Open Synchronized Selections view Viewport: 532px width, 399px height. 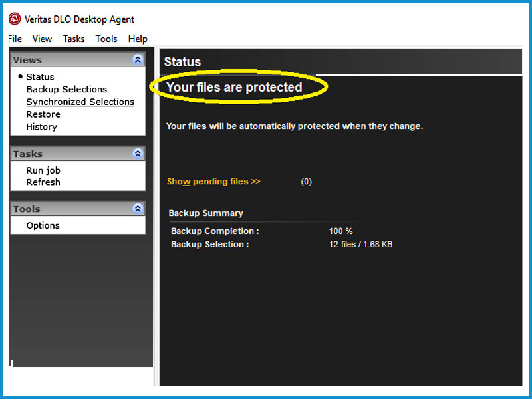(80, 102)
